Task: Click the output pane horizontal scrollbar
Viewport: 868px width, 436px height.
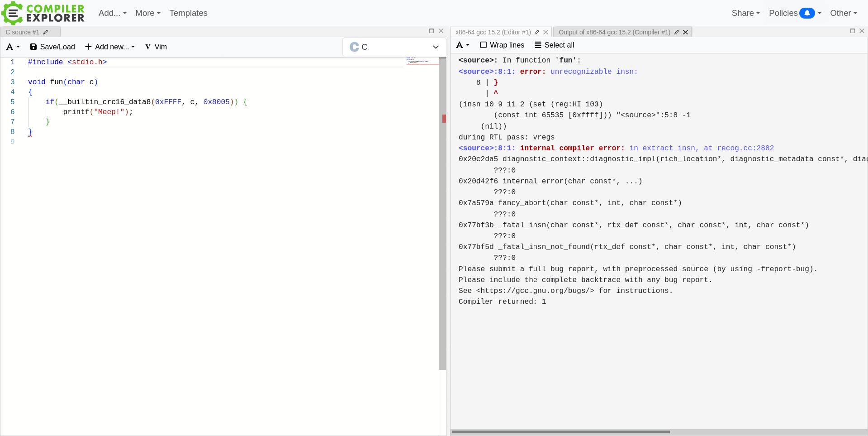Action: [561, 432]
